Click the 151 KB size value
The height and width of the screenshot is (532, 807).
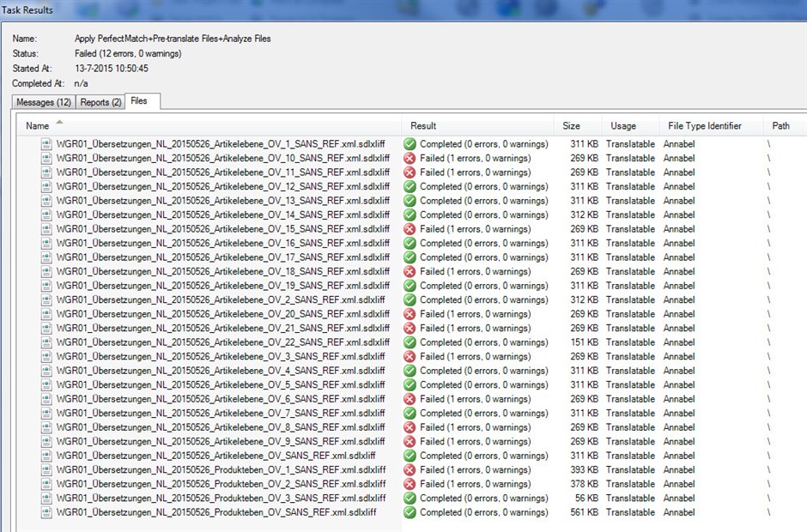coord(584,342)
